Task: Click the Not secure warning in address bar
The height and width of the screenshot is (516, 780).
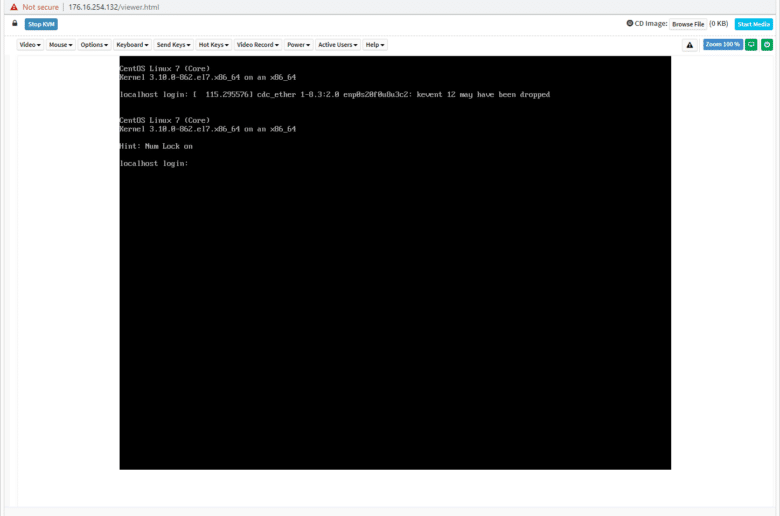Action: click(35, 7)
